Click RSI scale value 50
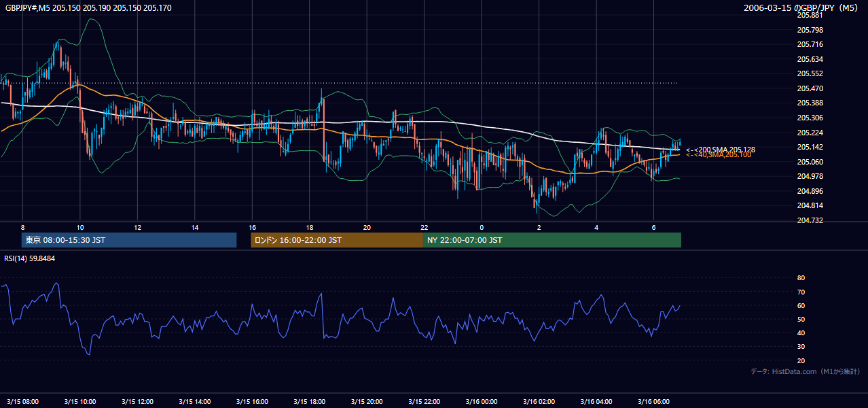Viewport: 868px width, 408px height. pyautogui.click(x=801, y=319)
